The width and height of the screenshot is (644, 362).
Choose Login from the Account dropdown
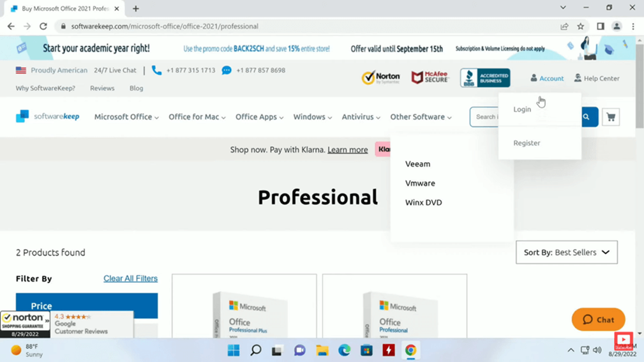pyautogui.click(x=522, y=109)
